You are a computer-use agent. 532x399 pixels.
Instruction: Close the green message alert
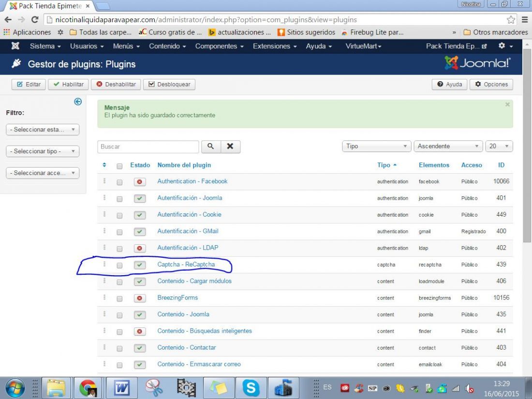pos(507,104)
